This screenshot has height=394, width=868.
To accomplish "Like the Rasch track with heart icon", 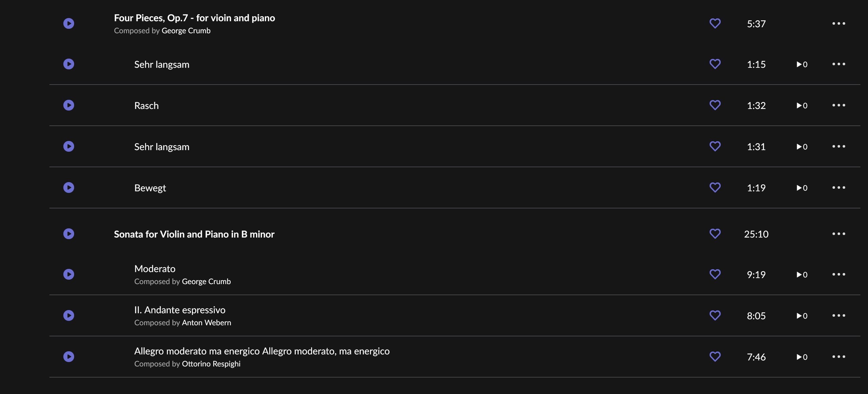I will click(715, 105).
